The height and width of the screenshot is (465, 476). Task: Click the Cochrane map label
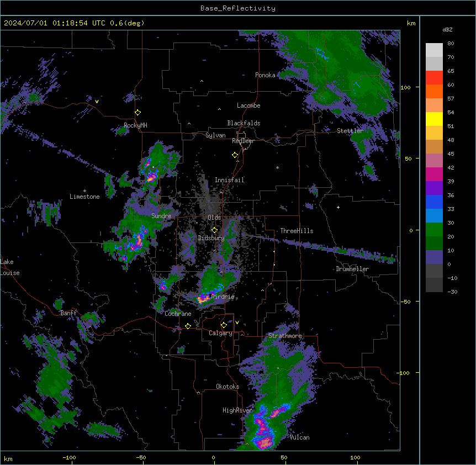pos(178,314)
